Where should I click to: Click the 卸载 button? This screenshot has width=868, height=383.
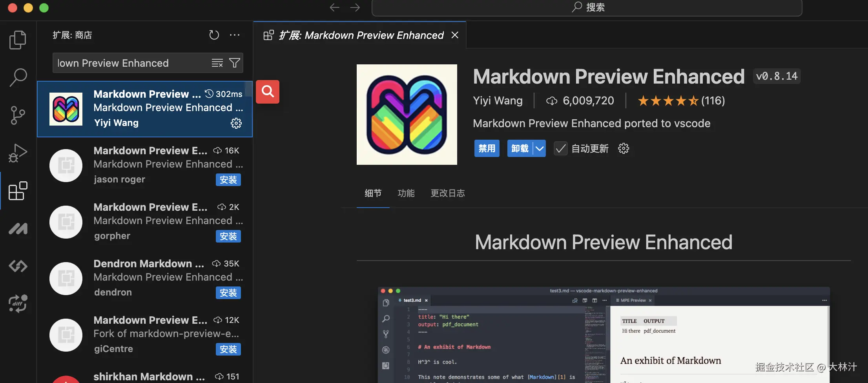coord(520,148)
